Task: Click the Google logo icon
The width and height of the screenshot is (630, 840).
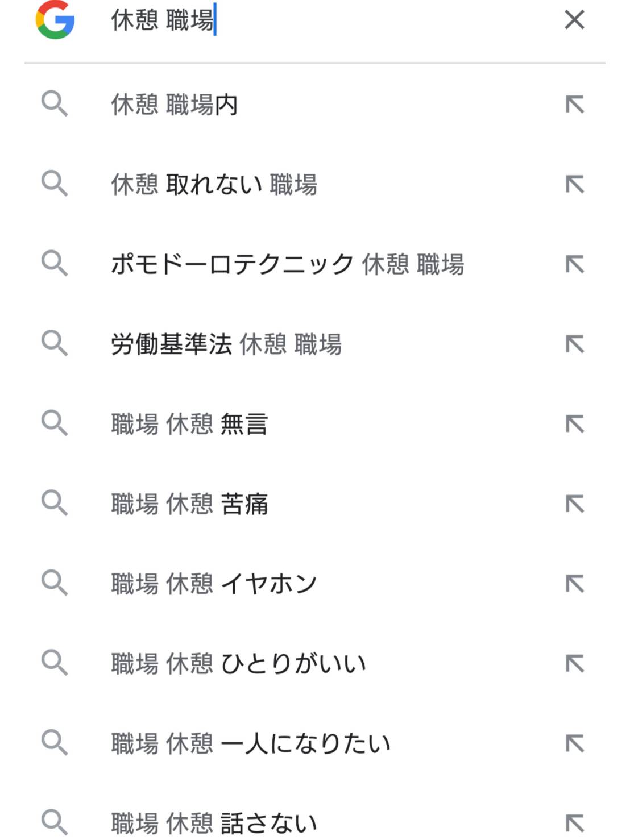Action: click(x=55, y=20)
